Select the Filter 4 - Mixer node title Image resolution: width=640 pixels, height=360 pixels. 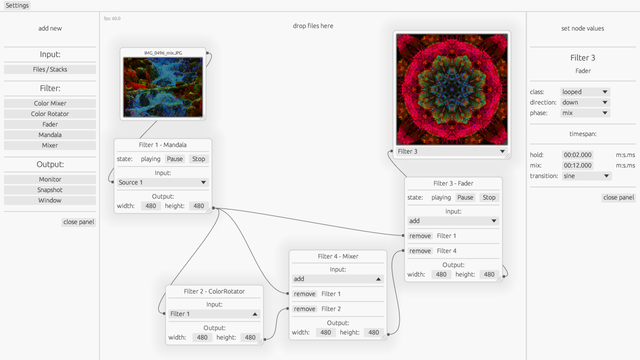[338, 256]
